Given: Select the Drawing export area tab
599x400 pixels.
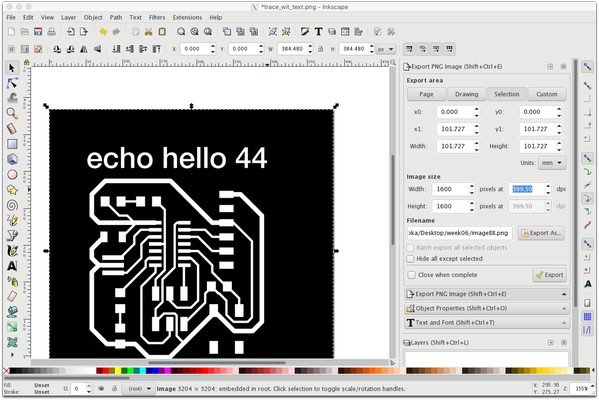Looking at the screenshot, I should tap(466, 94).
